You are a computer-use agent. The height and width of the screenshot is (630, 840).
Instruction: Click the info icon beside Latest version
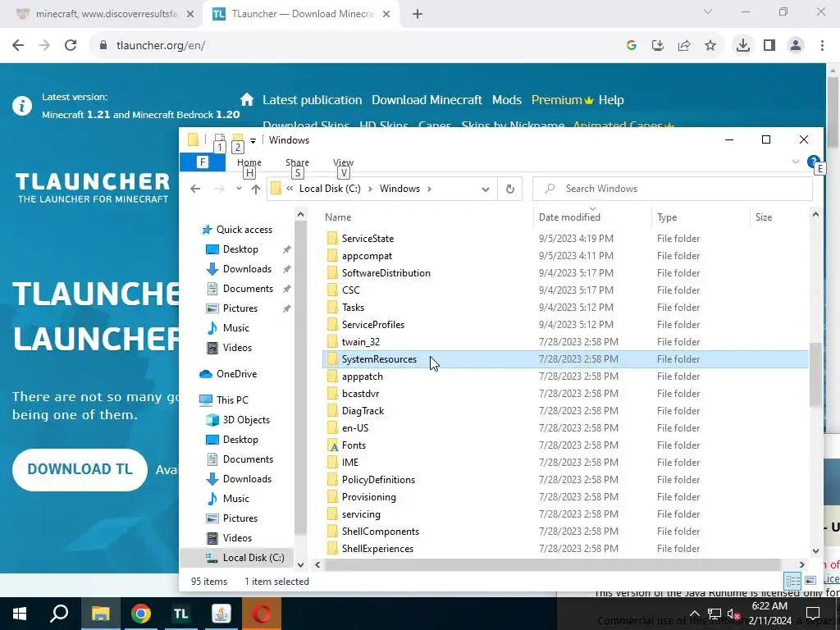pos(22,106)
